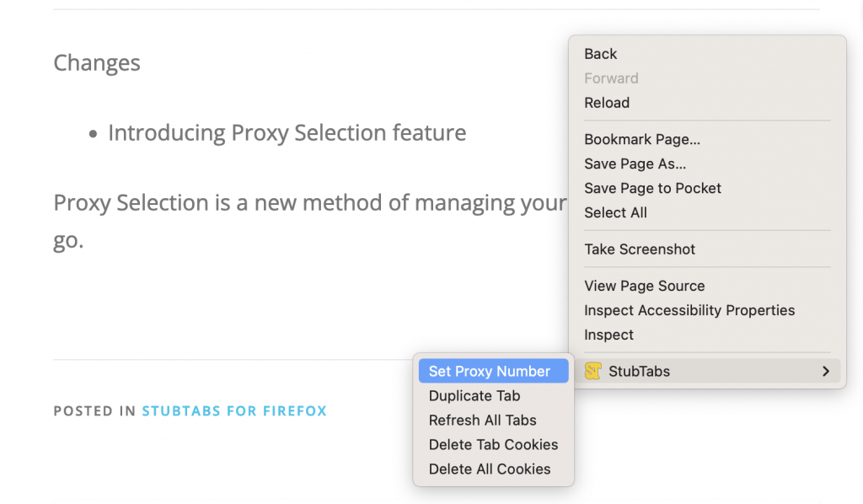This screenshot has height=504, width=863.
Task: Choose Inspect in context menu
Action: coord(608,335)
